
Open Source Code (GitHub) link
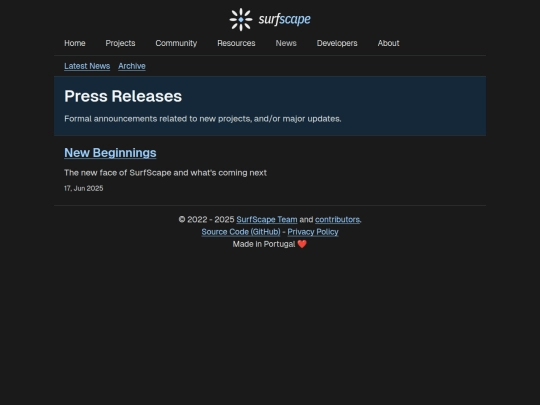pos(241,232)
